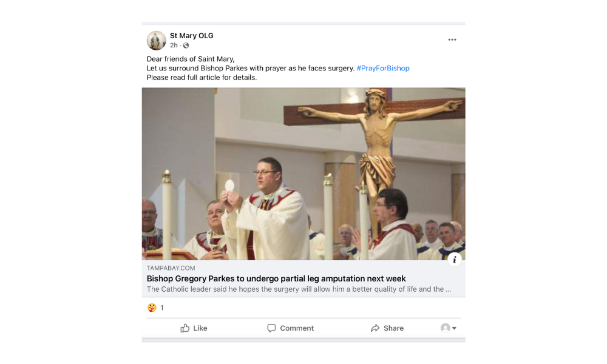Open the #PrayForBishop hashtag link
607x364 pixels.
pos(382,68)
